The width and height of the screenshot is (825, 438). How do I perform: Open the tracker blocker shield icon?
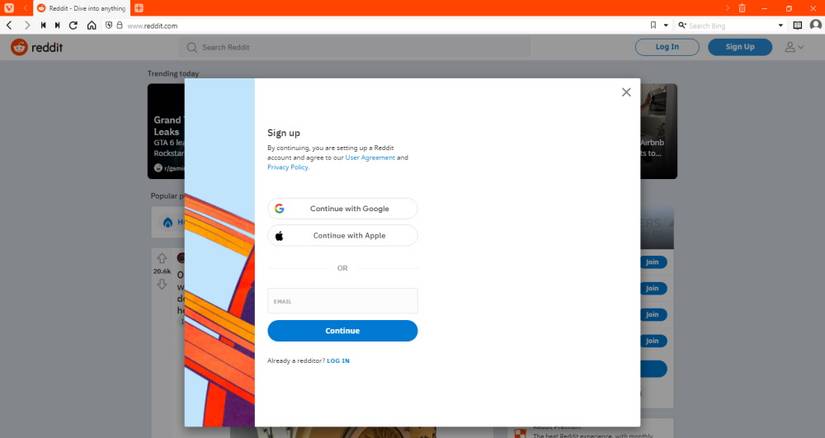[109, 25]
